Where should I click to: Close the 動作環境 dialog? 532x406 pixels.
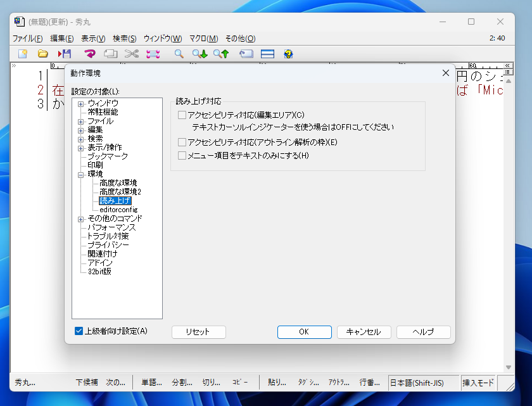coord(446,73)
